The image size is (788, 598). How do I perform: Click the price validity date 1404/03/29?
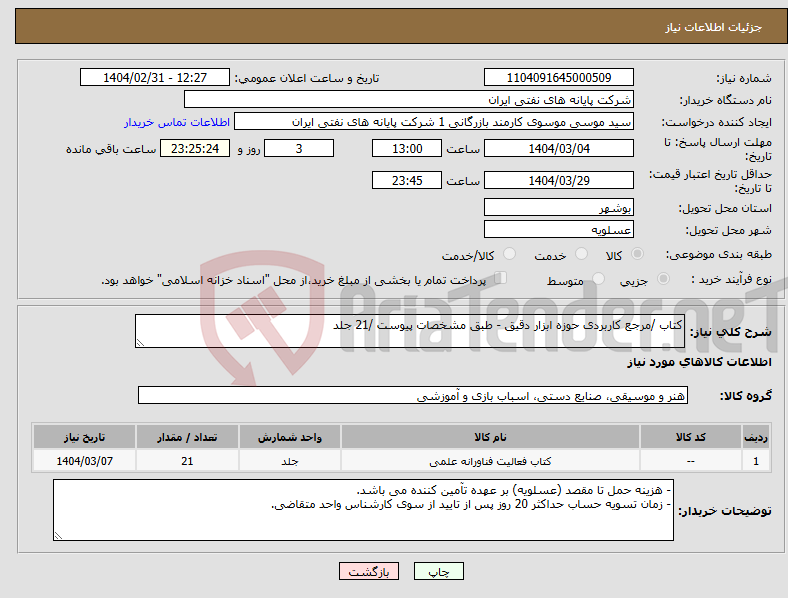tap(558, 180)
